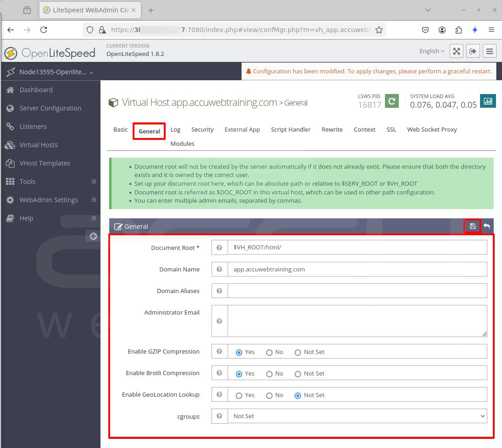502x448 pixels.
Task: Switch to the Rewrite tab
Action: (x=332, y=130)
